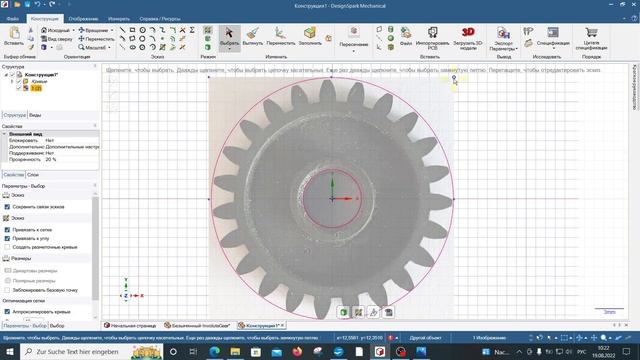Viewport: 640px width, 360px height.
Task: Click Исходный home view icon
Action: tap(56, 30)
